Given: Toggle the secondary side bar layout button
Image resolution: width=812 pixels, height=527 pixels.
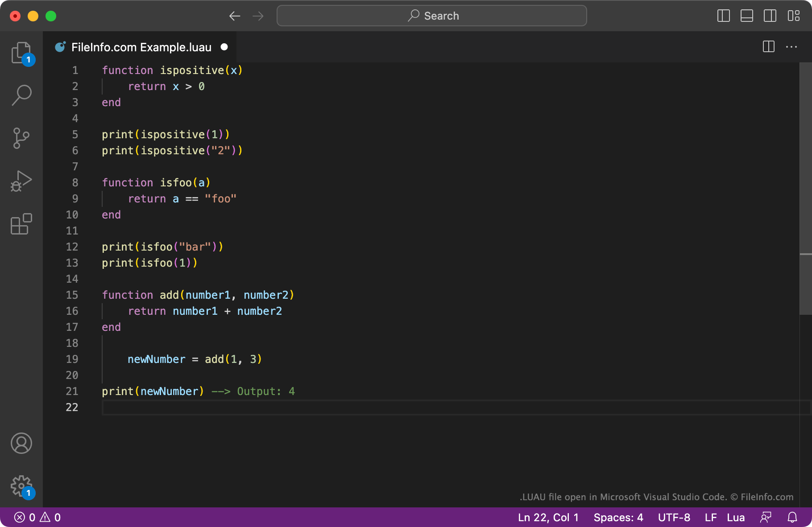Looking at the screenshot, I should [x=770, y=16].
